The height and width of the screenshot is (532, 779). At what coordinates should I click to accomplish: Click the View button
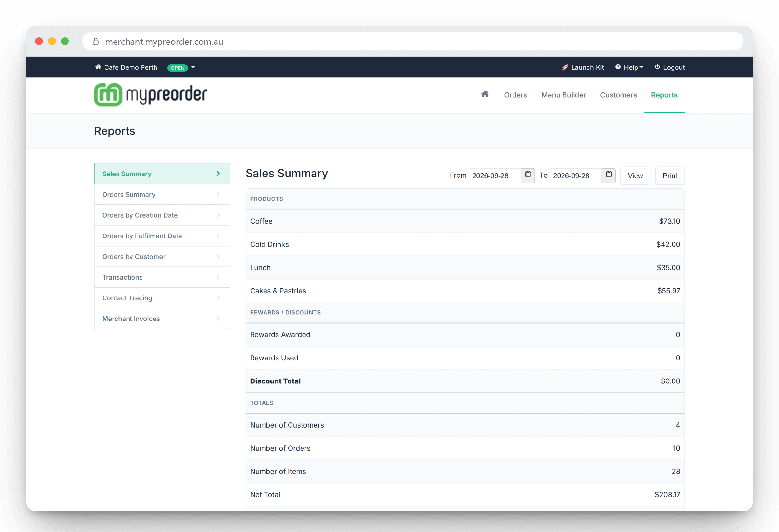pyautogui.click(x=635, y=175)
